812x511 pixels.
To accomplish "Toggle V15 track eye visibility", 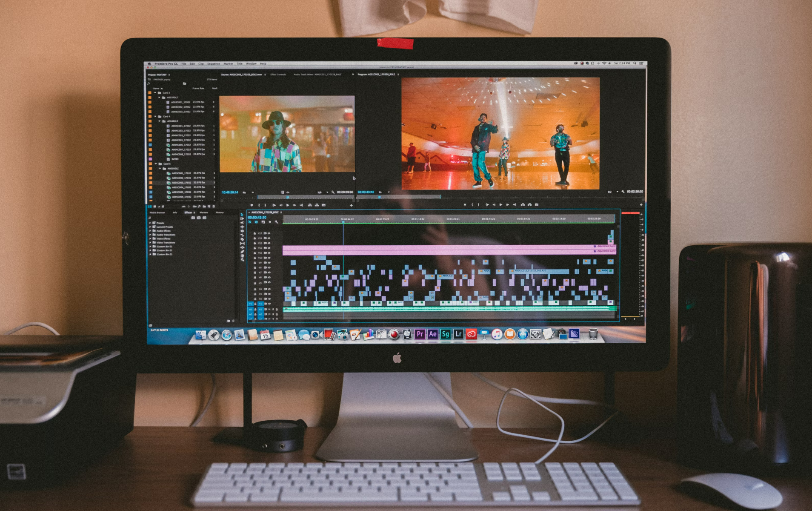I will click(269, 233).
